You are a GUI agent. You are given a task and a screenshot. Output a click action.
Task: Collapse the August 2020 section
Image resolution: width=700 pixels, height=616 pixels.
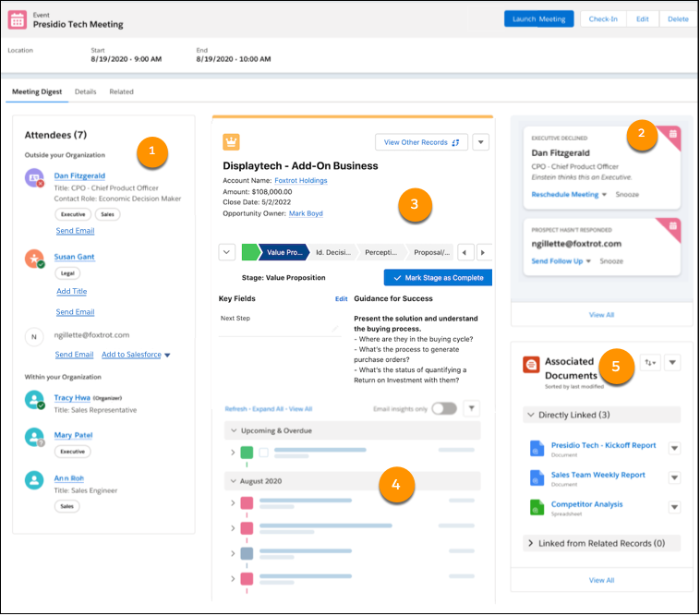click(x=233, y=481)
